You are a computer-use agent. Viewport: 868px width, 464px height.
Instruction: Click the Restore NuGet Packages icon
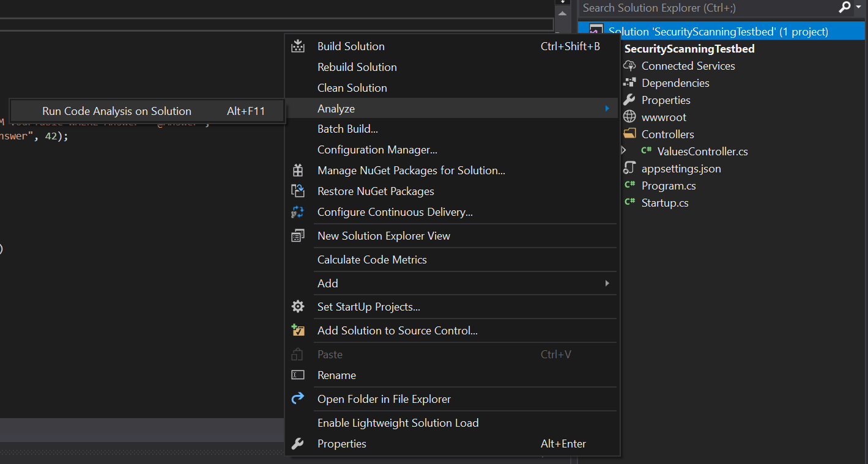tap(298, 191)
